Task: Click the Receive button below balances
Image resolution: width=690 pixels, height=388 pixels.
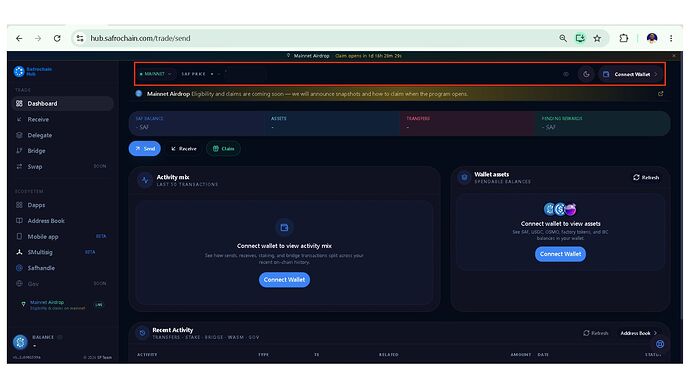Action: click(x=184, y=149)
